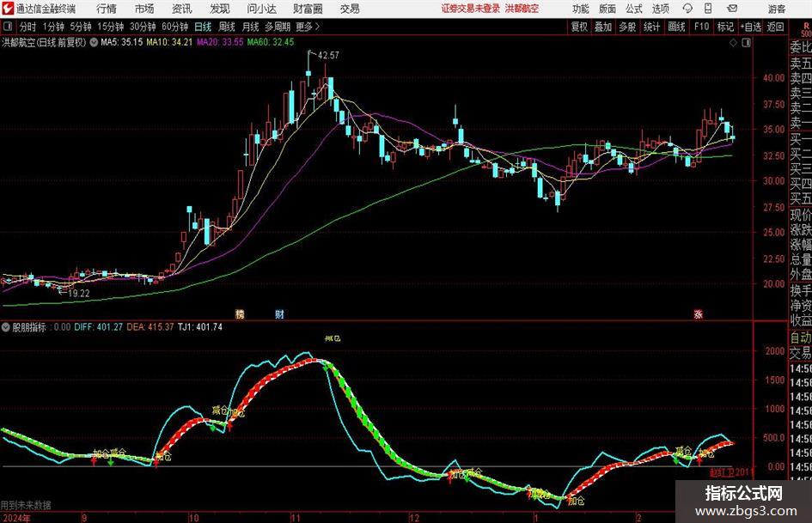Screen dimensions: 812x523
Task: Switch to the 月线 monthly tab
Action: point(250,27)
